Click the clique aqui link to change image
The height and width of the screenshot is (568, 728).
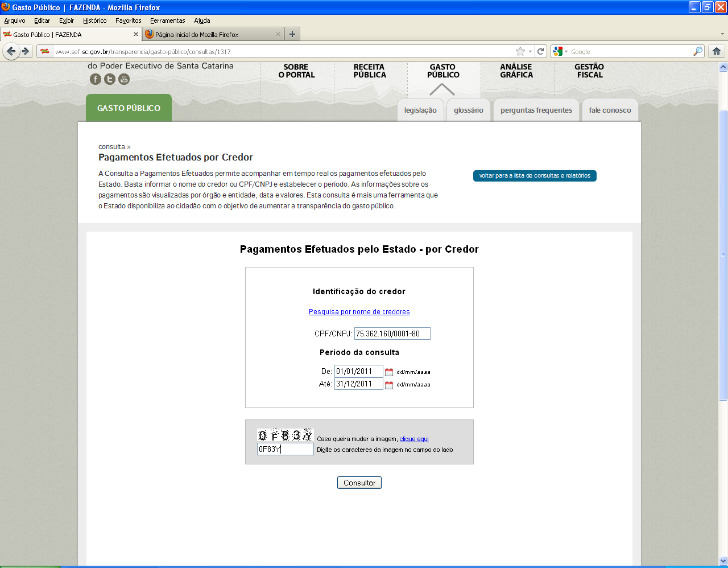point(414,439)
